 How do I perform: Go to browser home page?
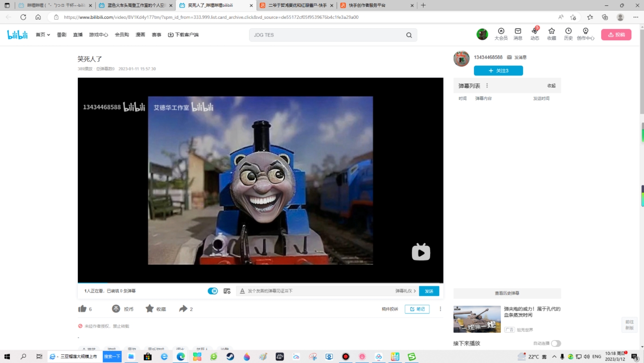click(x=38, y=17)
